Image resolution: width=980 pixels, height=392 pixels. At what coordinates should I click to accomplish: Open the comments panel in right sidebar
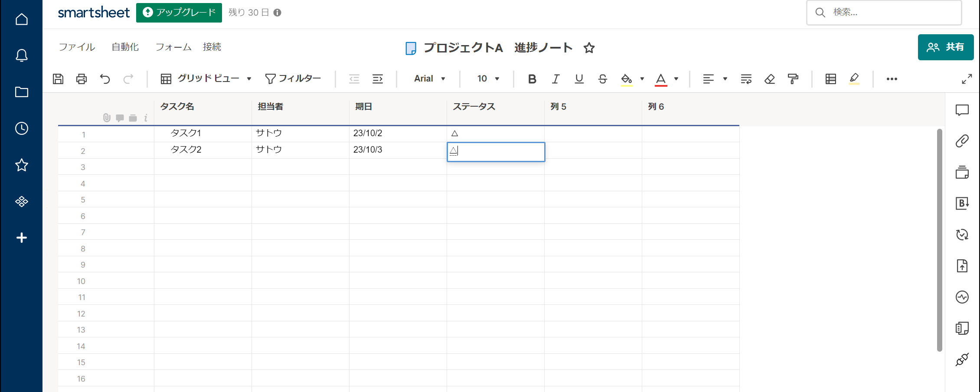(962, 110)
